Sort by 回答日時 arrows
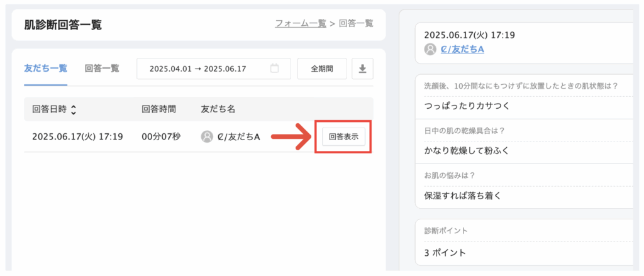Image resolution: width=644 pixels, height=276 pixels. (x=74, y=109)
